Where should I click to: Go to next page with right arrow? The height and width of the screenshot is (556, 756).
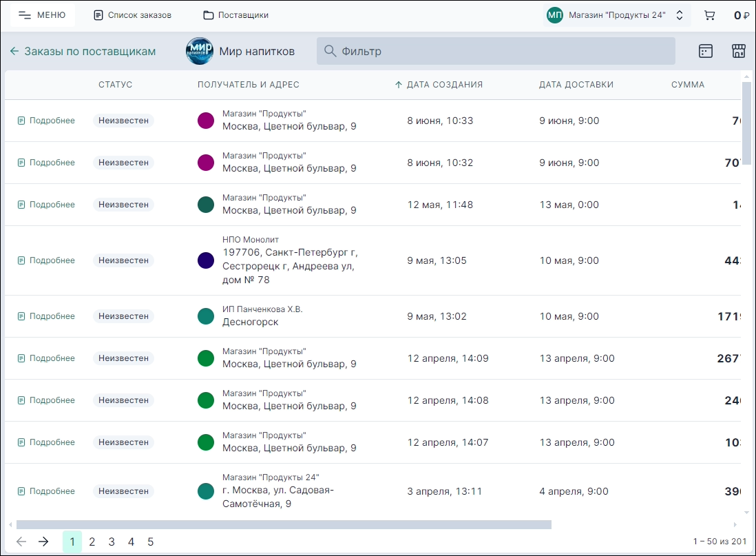point(43,542)
